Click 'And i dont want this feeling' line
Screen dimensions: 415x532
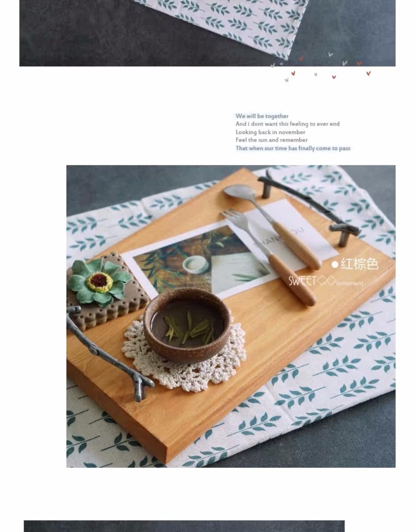(287, 124)
